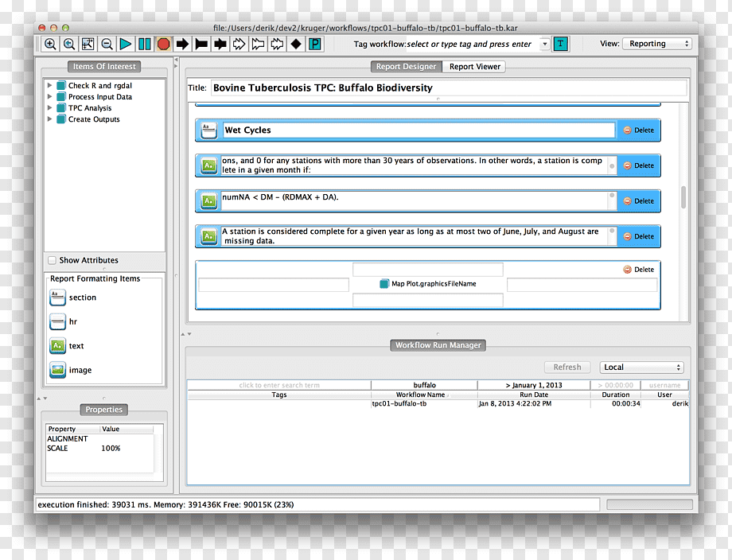Pause the workflow execution

pyautogui.click(x=145, y=45)
